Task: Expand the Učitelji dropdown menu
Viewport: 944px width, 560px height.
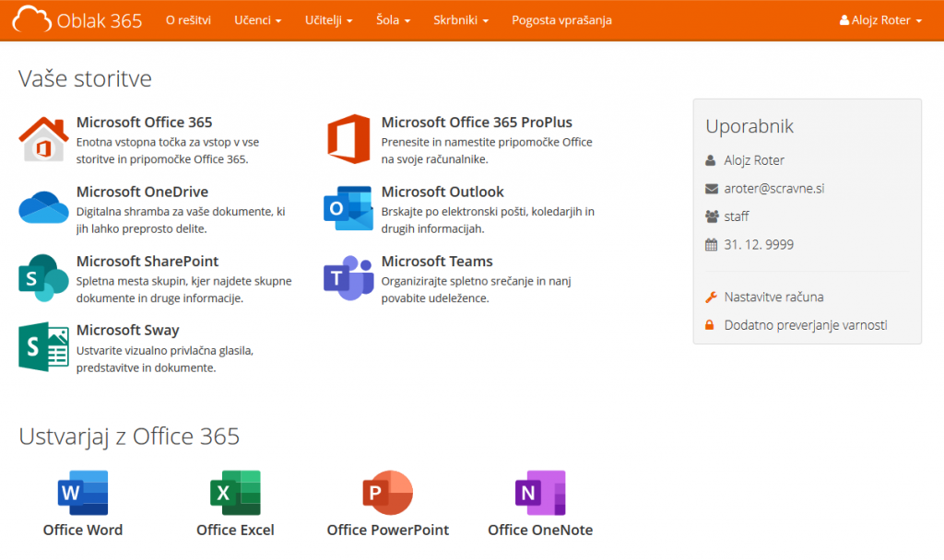Action: (329, 20)
